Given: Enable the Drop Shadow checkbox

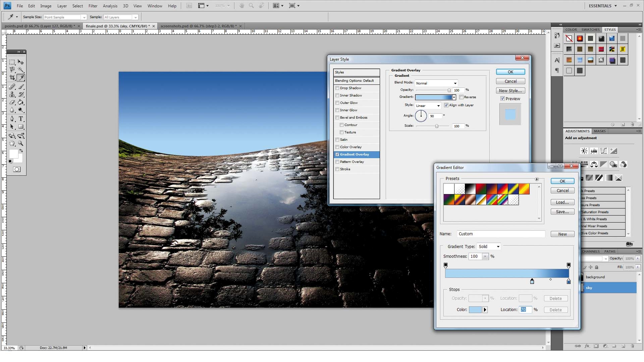Looking at the screenshot, I should pyautogui.click(x=337, y=88).
